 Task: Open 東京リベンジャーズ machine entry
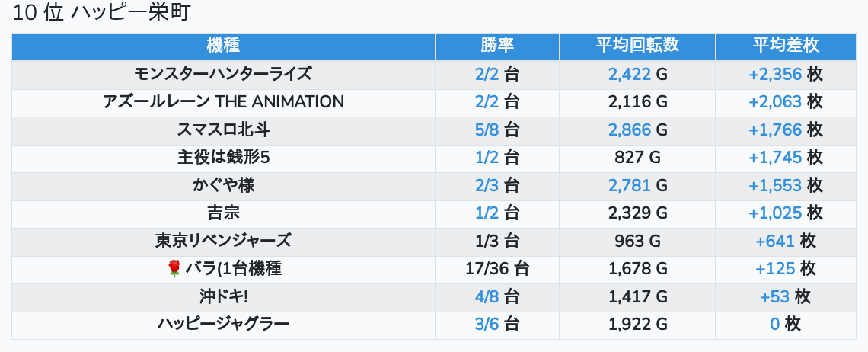tap(223, 241)
